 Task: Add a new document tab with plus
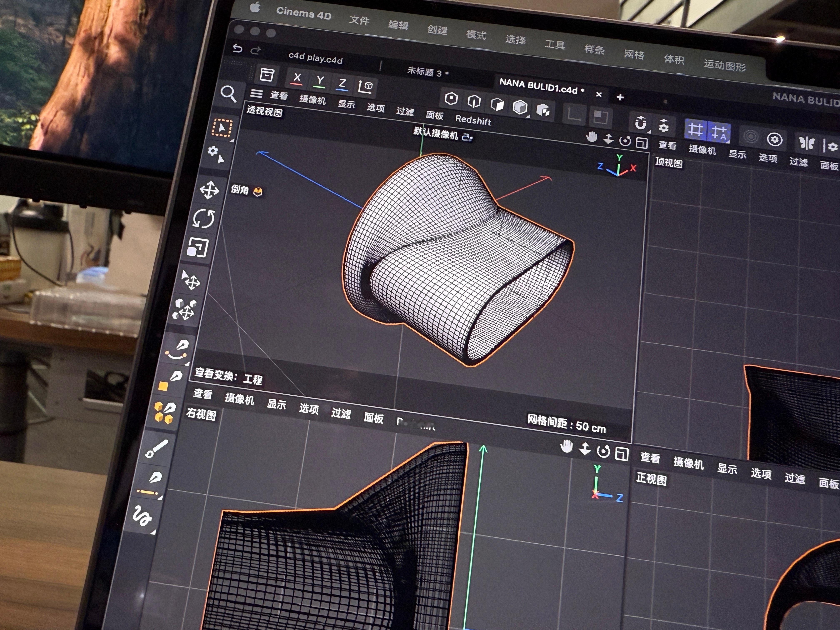[620, 97]
